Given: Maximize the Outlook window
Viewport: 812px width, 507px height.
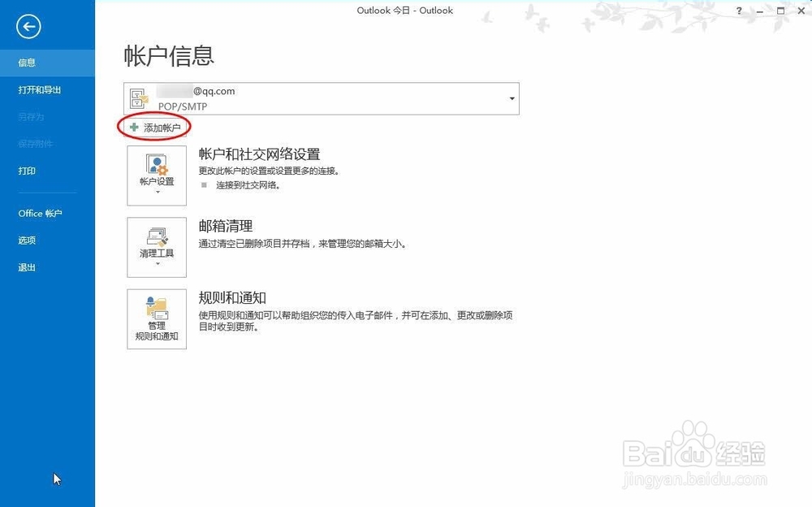Looking at the screenshot, I should point(780,11).
